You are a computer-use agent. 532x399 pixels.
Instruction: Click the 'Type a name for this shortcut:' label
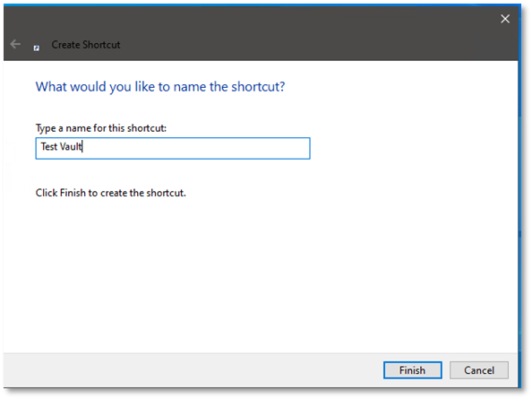[101, 128]
